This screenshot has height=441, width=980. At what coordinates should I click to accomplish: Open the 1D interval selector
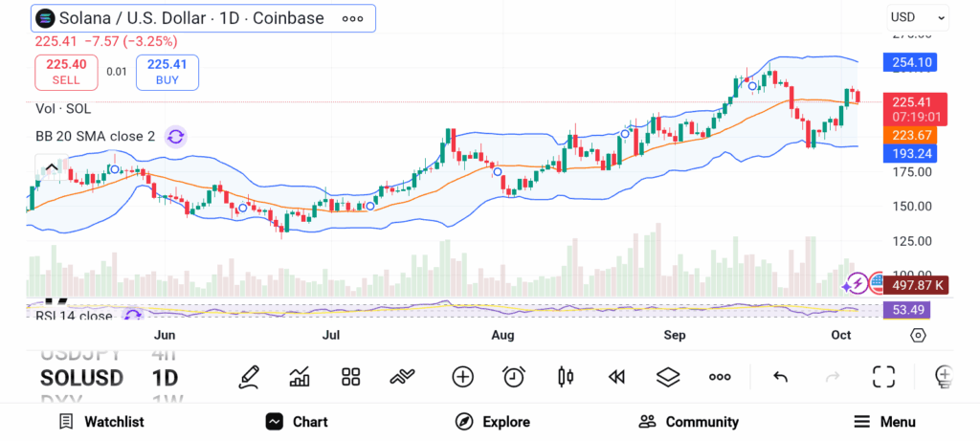[x=165, y=378]
